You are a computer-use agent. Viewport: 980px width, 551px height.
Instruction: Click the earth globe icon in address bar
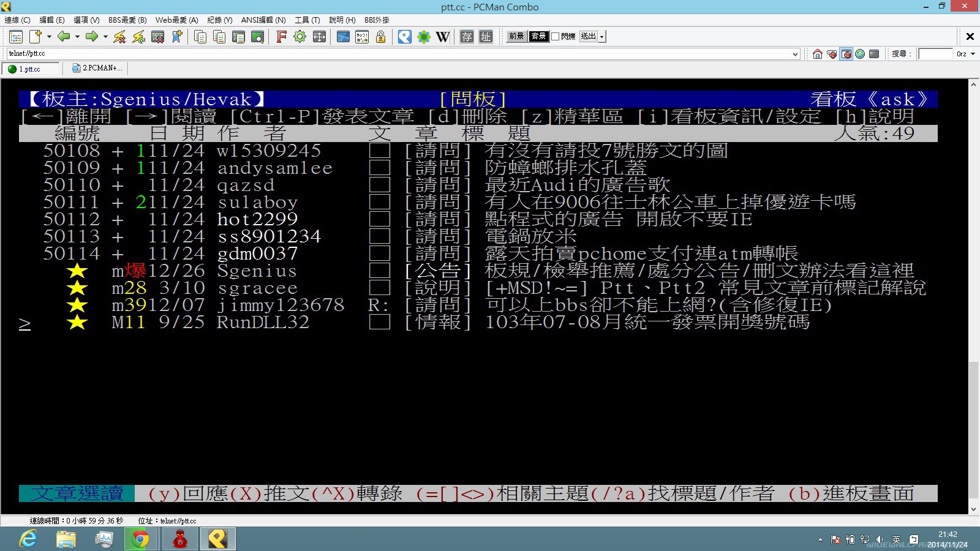coord(860,54)
